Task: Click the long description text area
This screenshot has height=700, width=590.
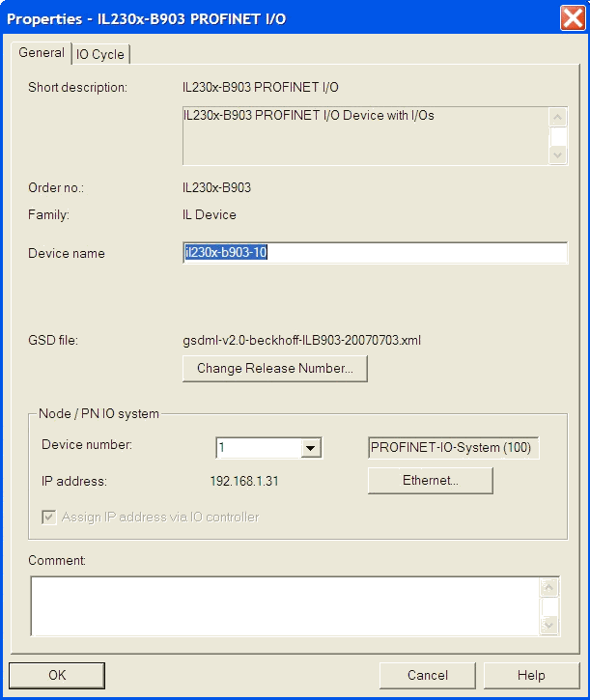Action: click(x=365, y=136)
